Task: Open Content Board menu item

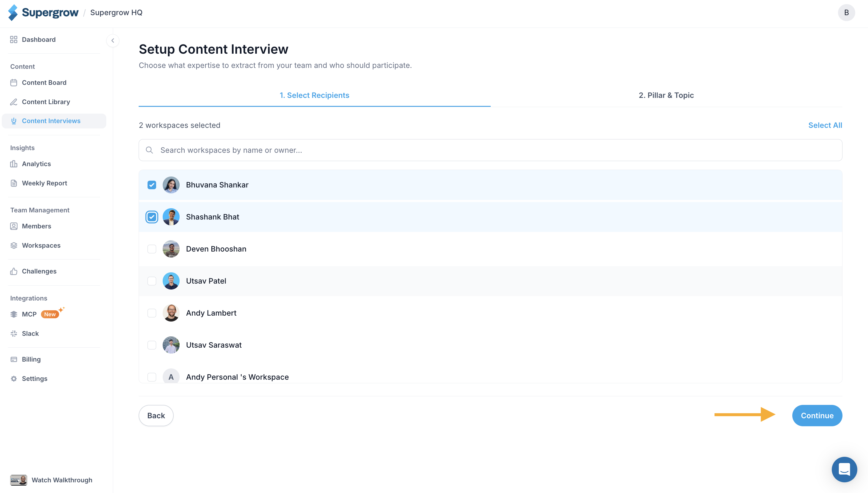Action: pos(54,83)
